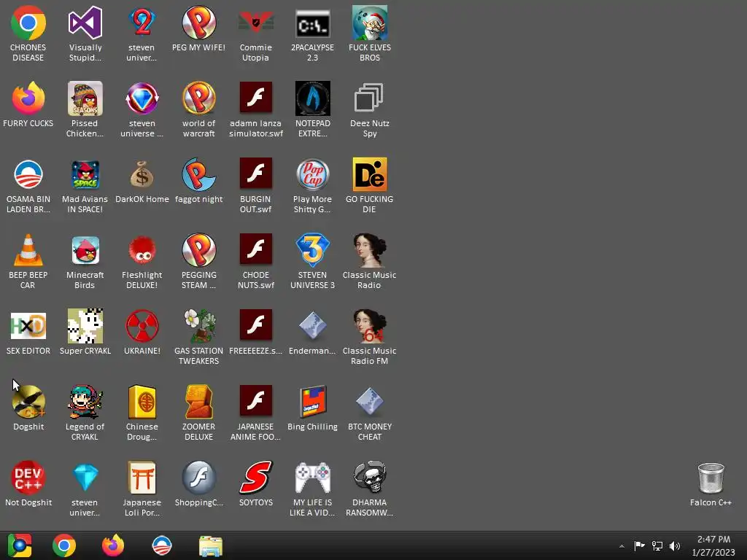Open the Classic Music Radio shortcut
Screen dimensions: 747x560
(370, 260)
